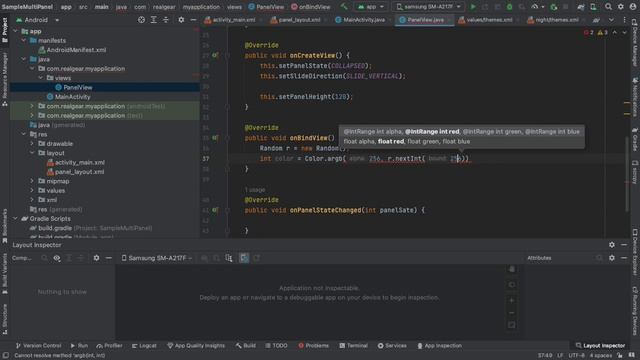Expand all icon in Project panel toolbar
This screenshot has height=360, width=640.
[153, 20]
